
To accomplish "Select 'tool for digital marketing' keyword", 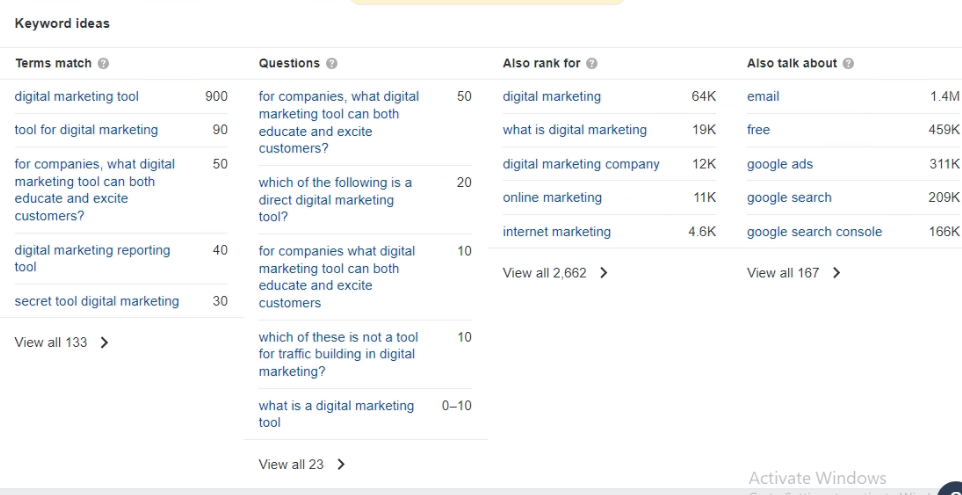I will pyautogui.click(x=86, y=129).
